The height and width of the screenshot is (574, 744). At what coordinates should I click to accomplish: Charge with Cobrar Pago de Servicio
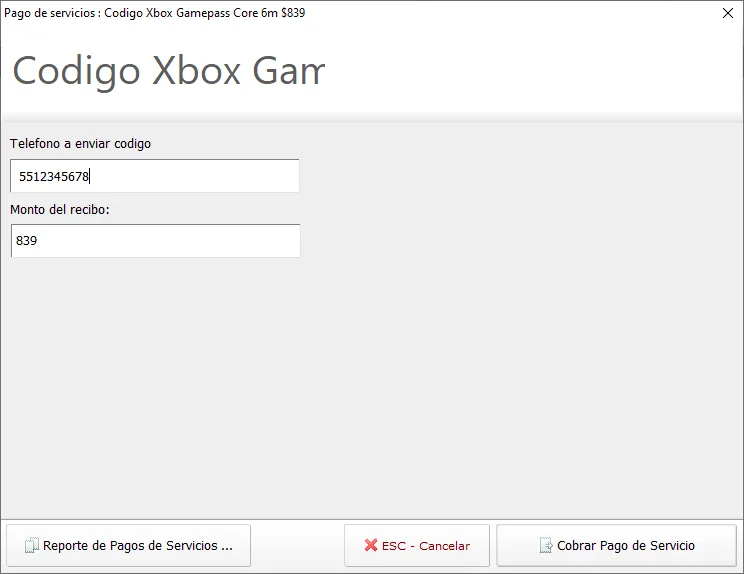[616, 546]
